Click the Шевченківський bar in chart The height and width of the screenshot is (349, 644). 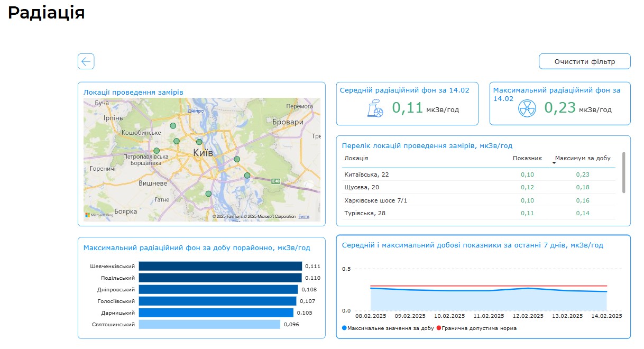pyautogui.click(x=220, y=267)
